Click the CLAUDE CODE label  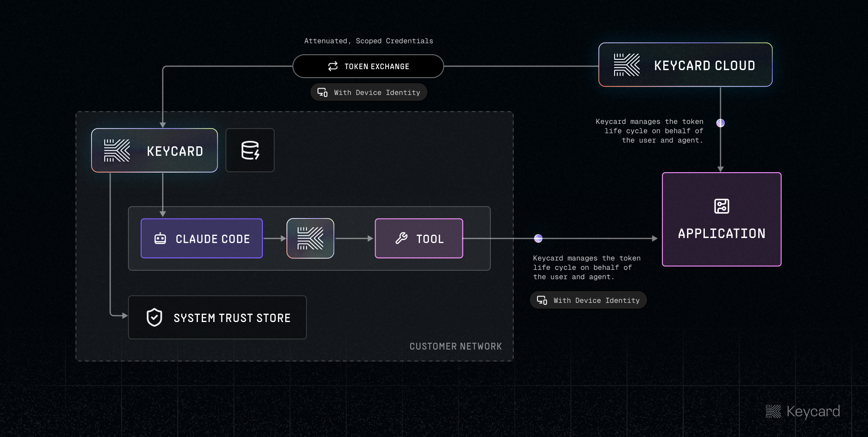point(213,239)
